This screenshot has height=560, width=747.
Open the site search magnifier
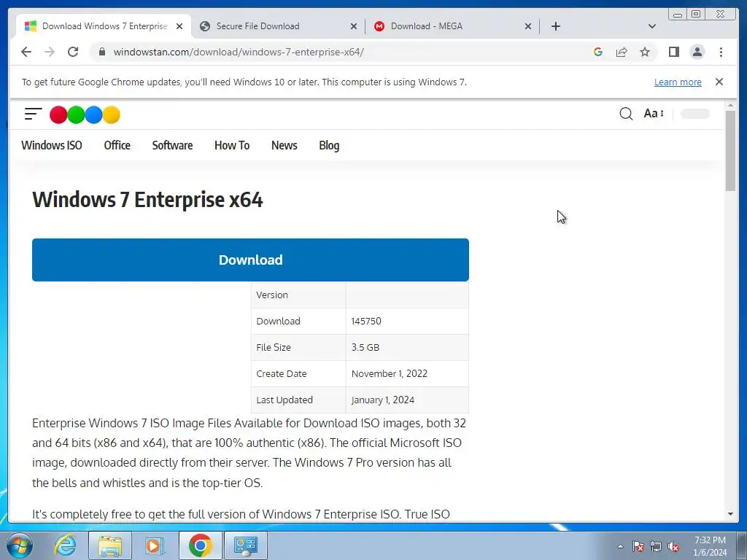coord(625,113)
